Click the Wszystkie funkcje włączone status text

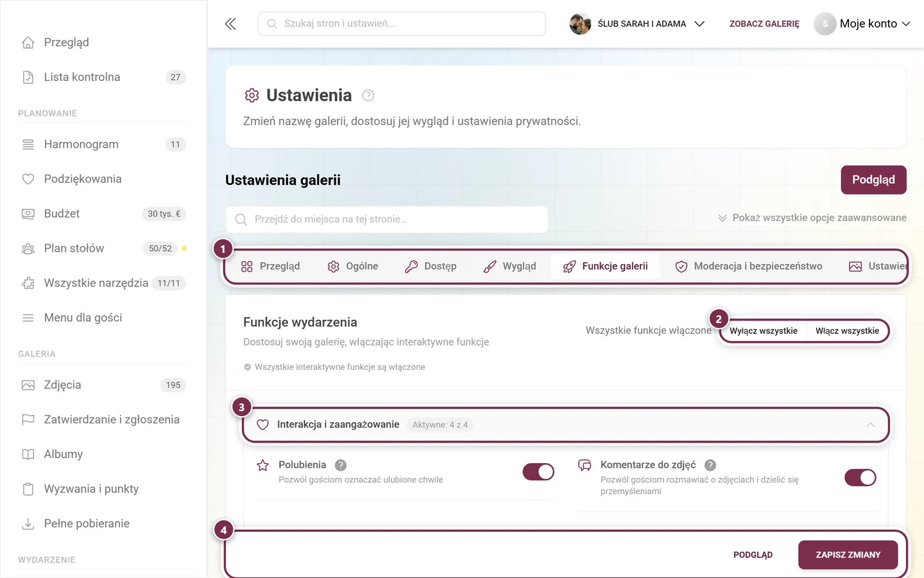[649, 331]
